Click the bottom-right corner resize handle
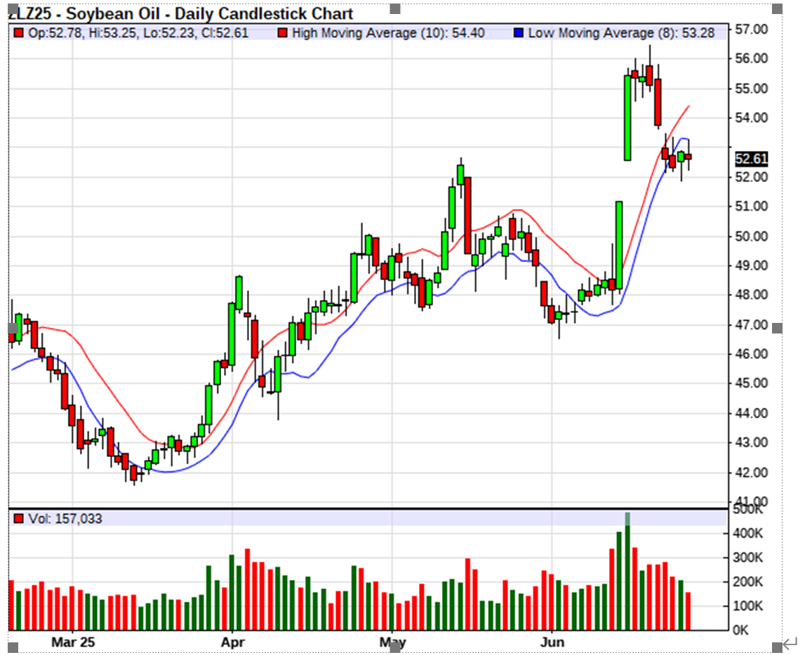Screen dimensions: 812x655 click(x=777, y=647)
